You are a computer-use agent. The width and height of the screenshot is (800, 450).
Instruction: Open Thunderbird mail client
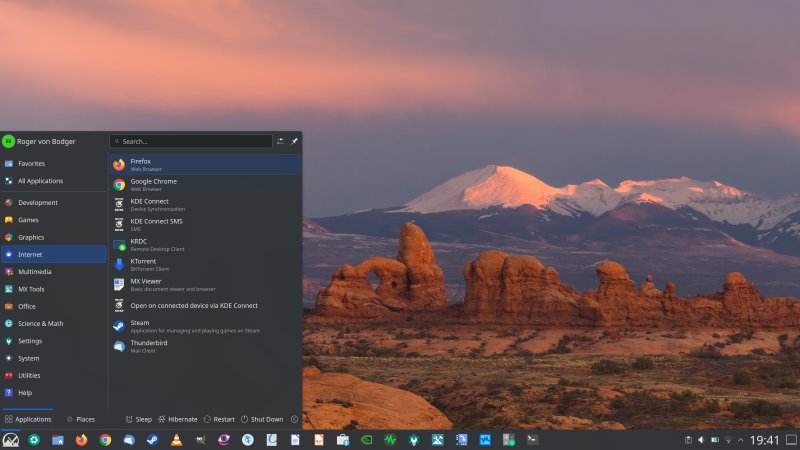click(x=150, y=346)
